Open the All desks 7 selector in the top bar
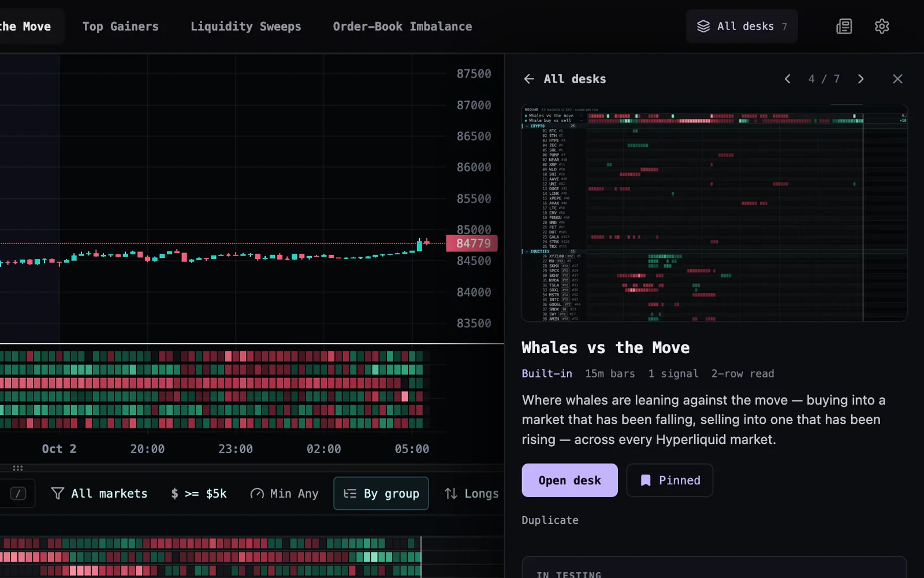The image size is (924, 578). (742, 27)
